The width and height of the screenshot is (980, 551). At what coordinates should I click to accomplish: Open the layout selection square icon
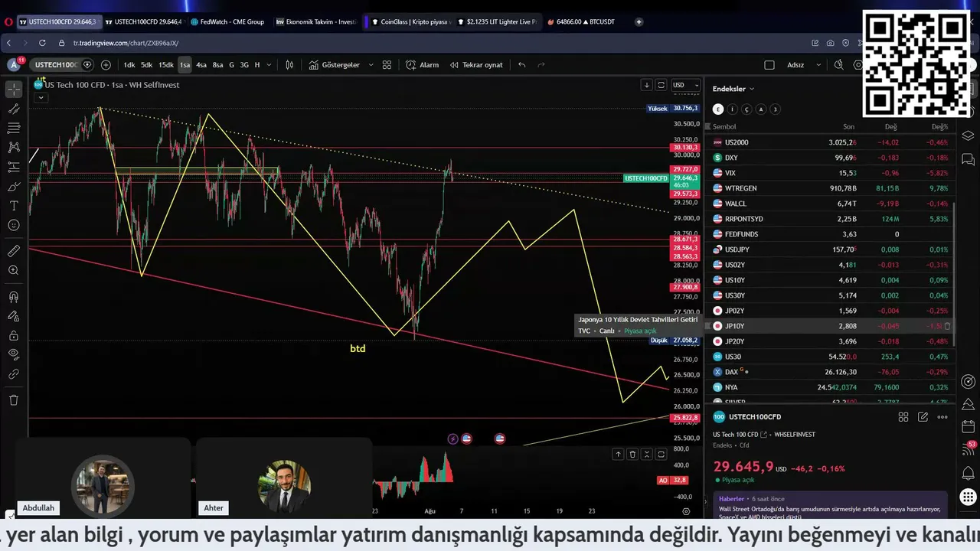769,65
